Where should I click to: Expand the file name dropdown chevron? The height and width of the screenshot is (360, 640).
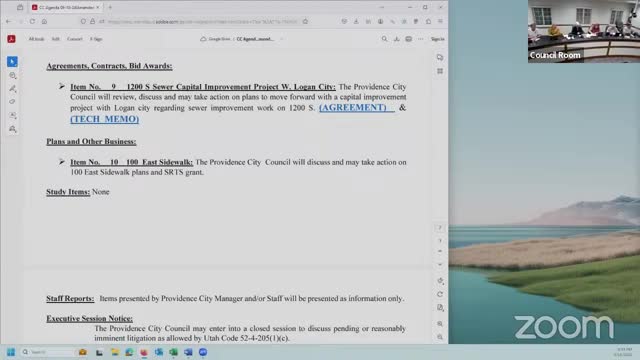(x=282, y=39)
